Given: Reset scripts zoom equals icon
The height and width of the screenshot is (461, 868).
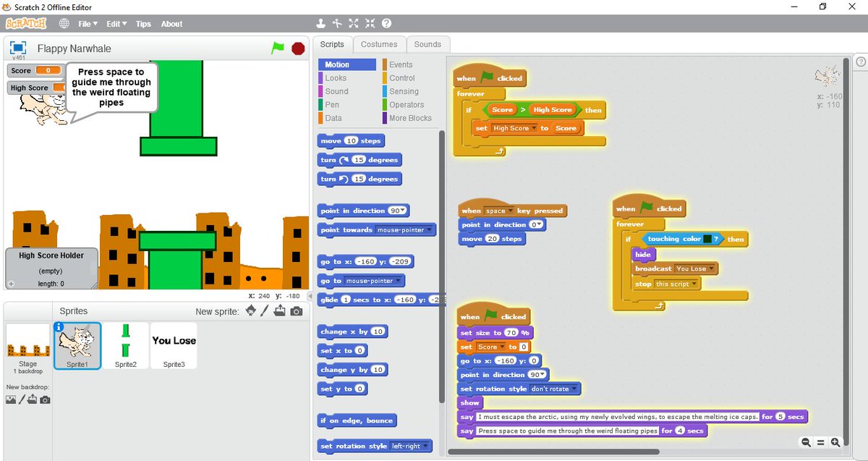Looking at the screenshot, I should [821, 442].
